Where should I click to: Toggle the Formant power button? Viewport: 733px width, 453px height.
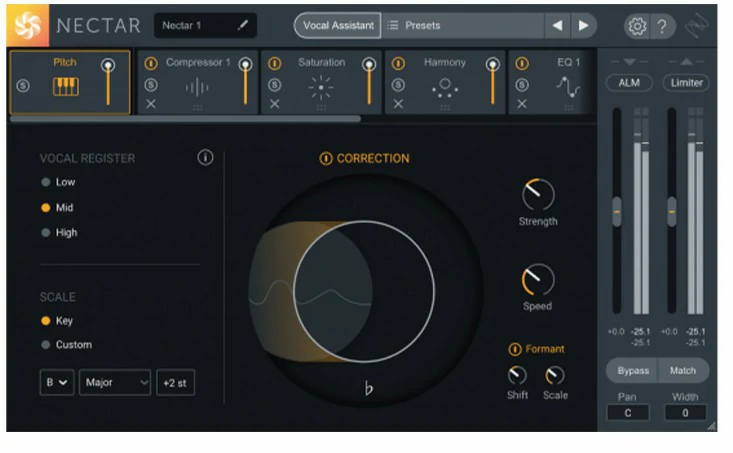515,349
